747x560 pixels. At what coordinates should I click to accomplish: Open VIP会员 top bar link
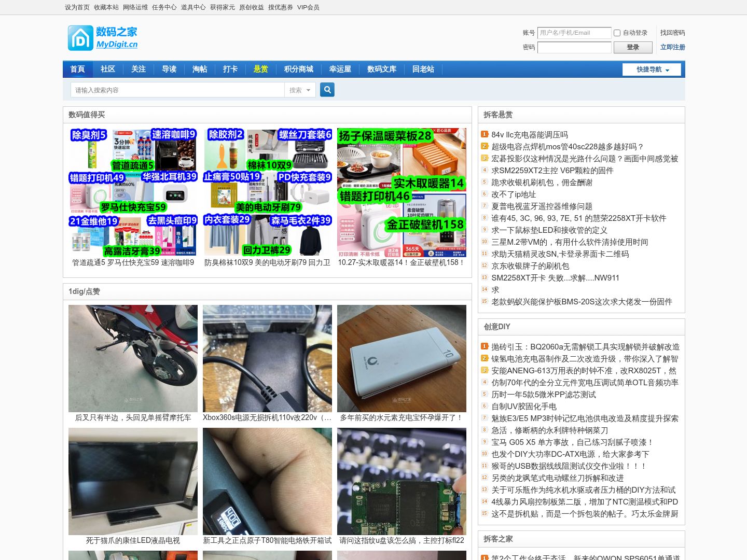pyautogui.click(x=308, y=7)
